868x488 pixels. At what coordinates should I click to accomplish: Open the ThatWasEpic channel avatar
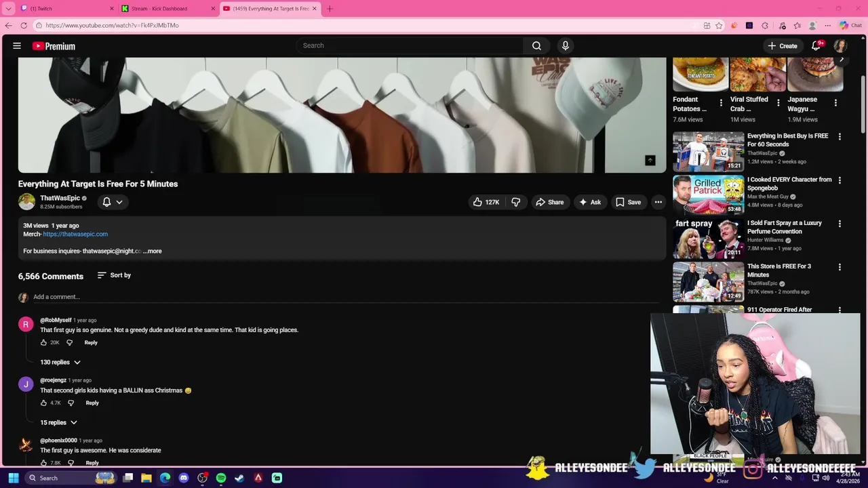[26, 202]
